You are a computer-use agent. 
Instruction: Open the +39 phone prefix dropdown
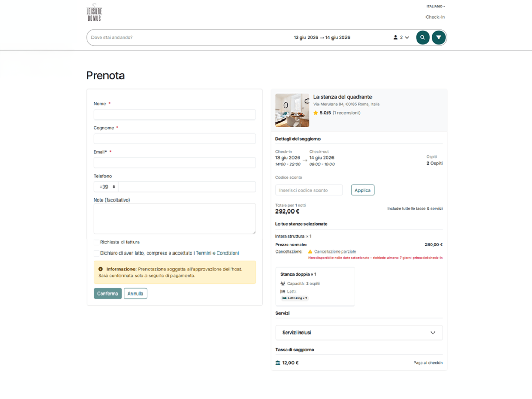(x=106, y=187)
